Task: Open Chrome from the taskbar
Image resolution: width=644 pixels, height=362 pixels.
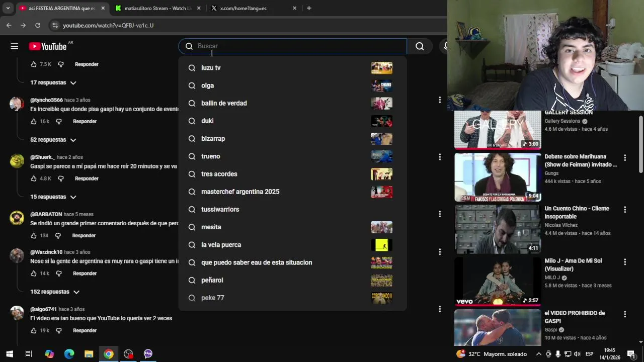Action: [109, 354]
